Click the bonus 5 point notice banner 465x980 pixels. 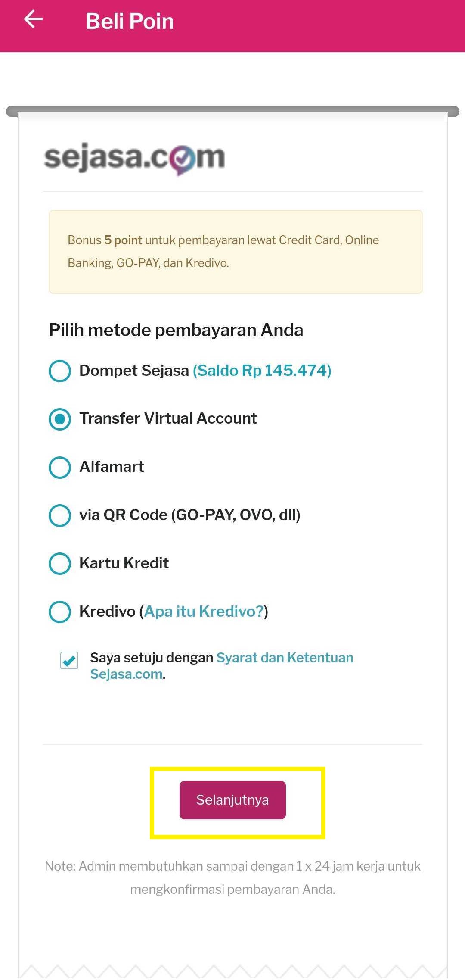235,251
